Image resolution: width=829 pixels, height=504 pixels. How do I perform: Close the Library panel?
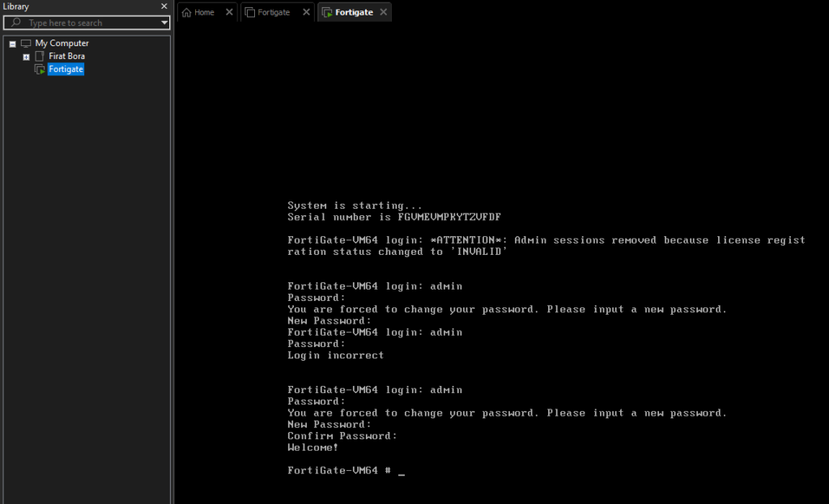[164, 6]
